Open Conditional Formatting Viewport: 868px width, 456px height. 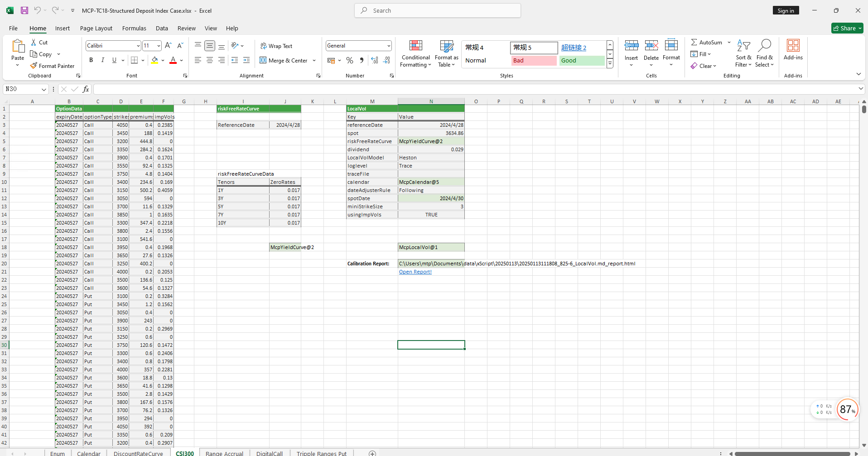point(415,53)
